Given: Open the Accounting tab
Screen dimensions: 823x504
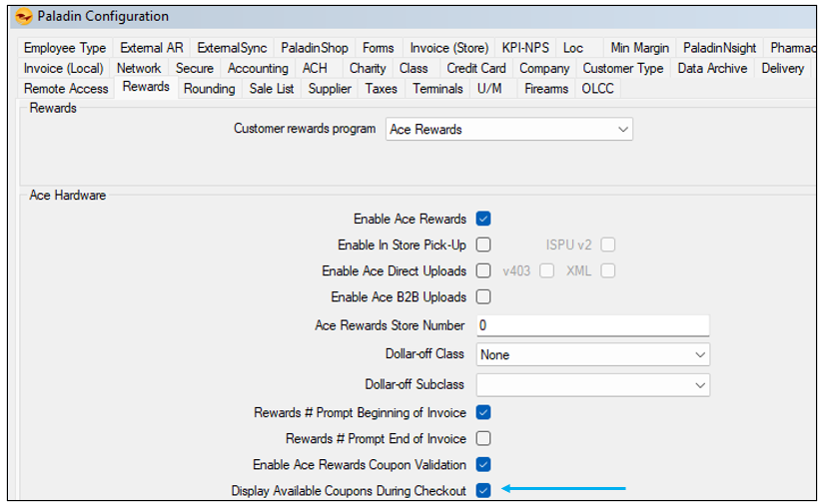Looking at the screenshot, I should pyautogui.click(x=258, y=69).
